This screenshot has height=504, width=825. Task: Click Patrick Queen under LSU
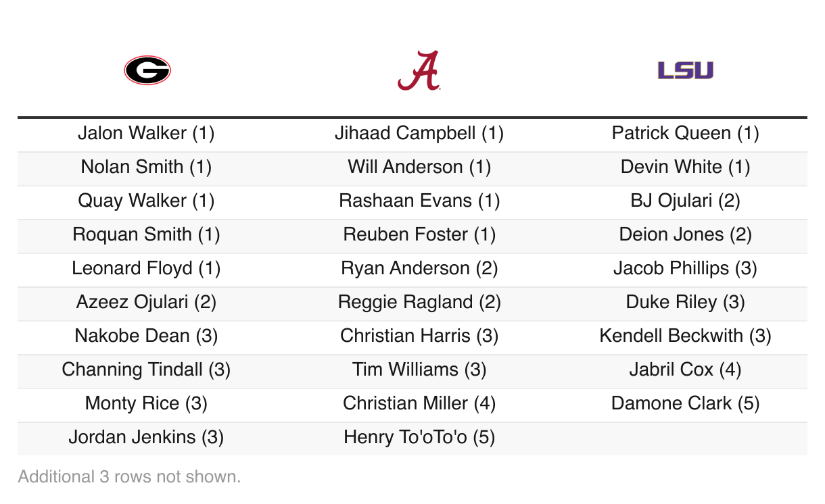(685, 133)
